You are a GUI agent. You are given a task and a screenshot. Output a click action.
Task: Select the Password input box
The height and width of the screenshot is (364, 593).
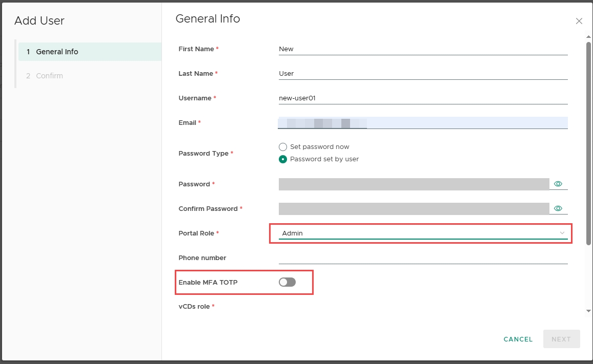coord(413,184)
